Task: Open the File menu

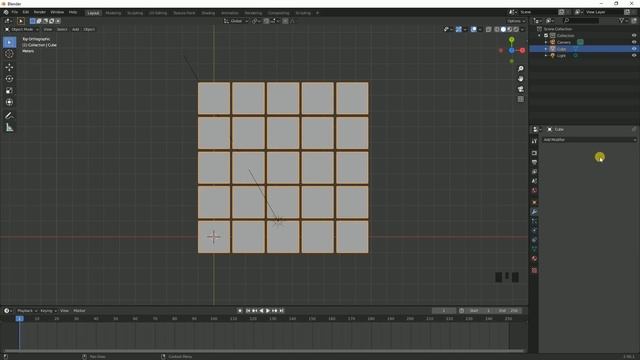Action: 15,12
